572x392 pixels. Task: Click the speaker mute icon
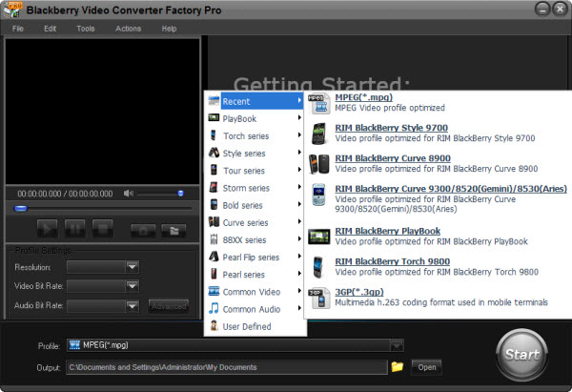pyautogui.click(x=129, y=194)
